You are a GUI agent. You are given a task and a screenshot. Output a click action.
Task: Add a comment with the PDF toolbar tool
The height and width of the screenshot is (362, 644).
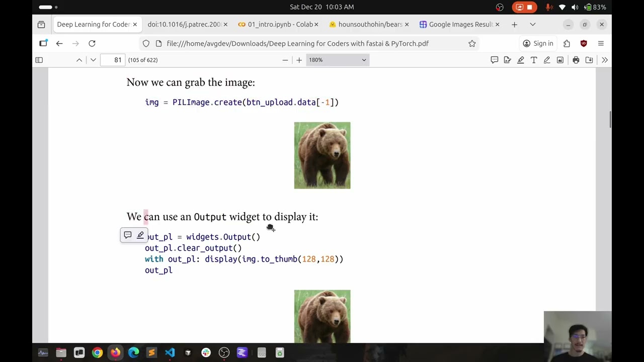495,60
